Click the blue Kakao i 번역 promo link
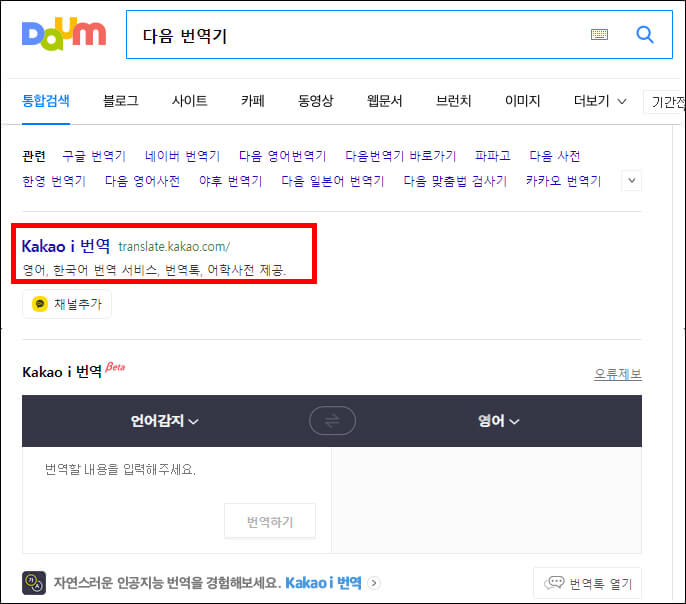Viewport: 686px width, 604px height. click(x=323, y=583)
